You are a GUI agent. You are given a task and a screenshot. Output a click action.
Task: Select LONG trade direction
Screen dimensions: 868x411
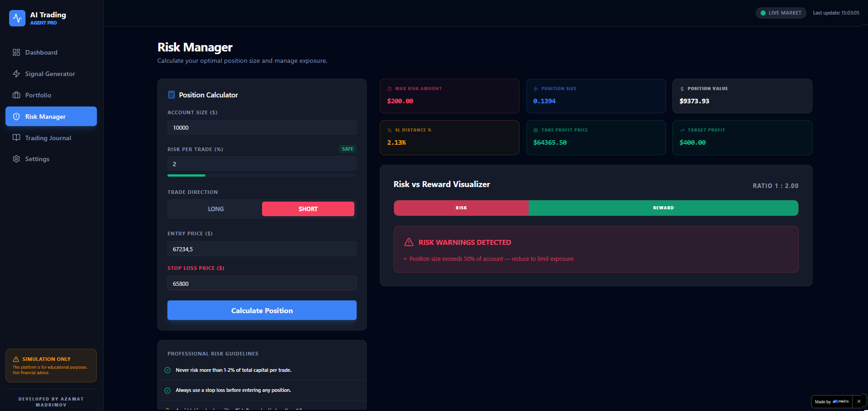point(216,209)
